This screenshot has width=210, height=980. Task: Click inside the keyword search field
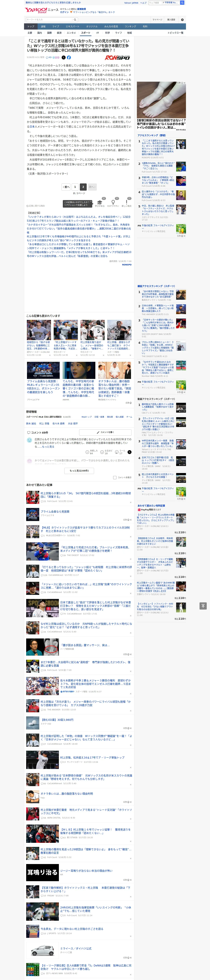tap(49, 20)
